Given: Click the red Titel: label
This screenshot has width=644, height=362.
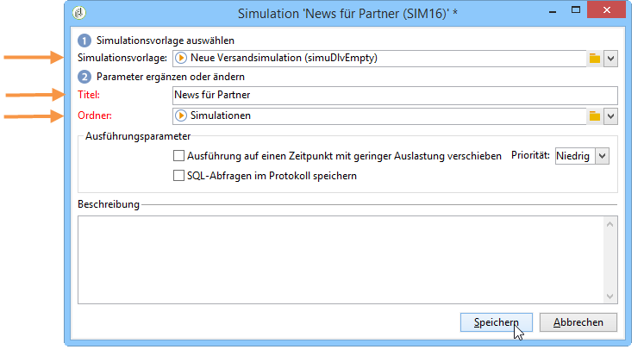Looking at the screenshot, I should (x=89, y=95).
